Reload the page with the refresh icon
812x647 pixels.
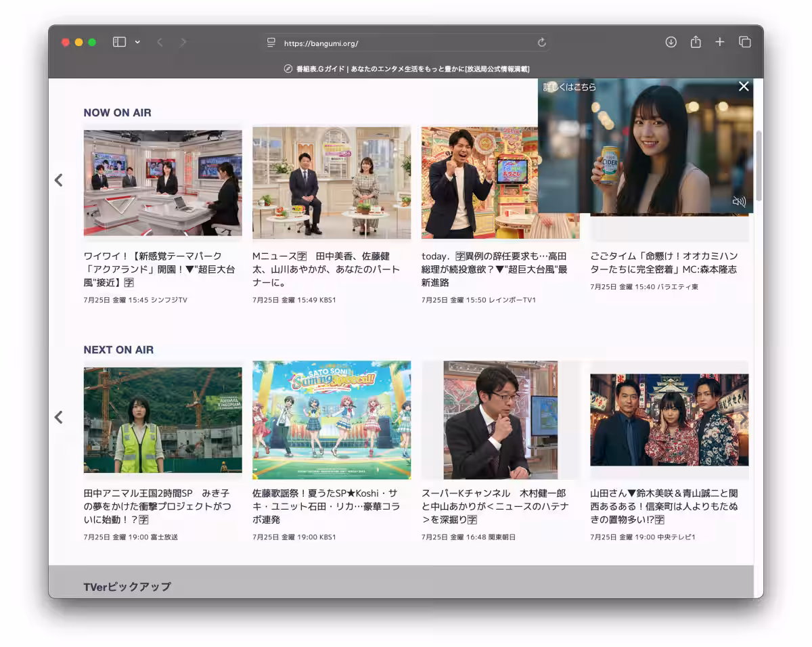[541, 43]
